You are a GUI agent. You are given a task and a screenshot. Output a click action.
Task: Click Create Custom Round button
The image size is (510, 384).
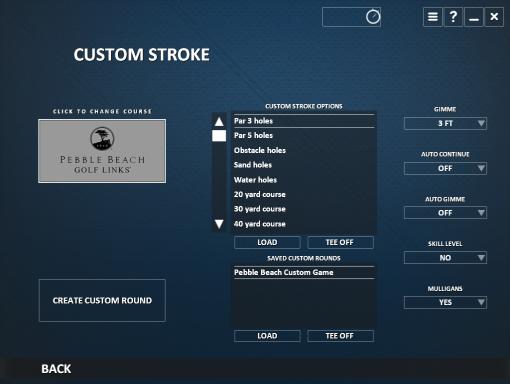pos(102,300)
